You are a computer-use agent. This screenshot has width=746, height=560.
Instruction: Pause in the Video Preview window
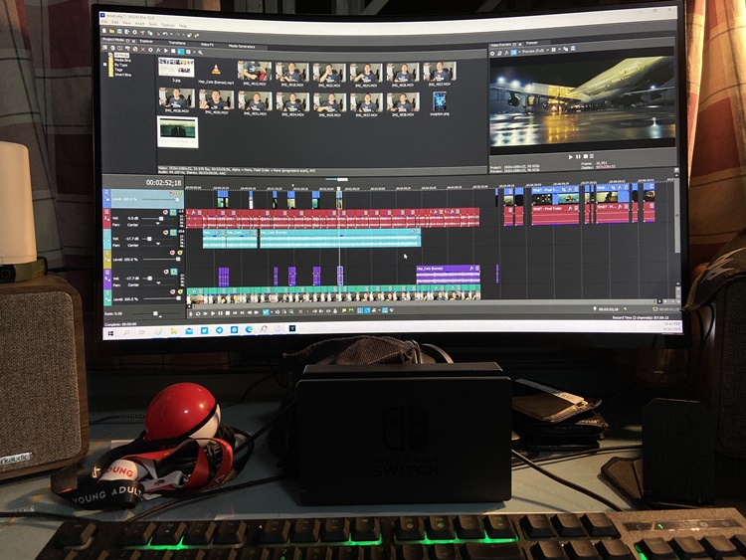pyautogui.click(x=578, y=156)
